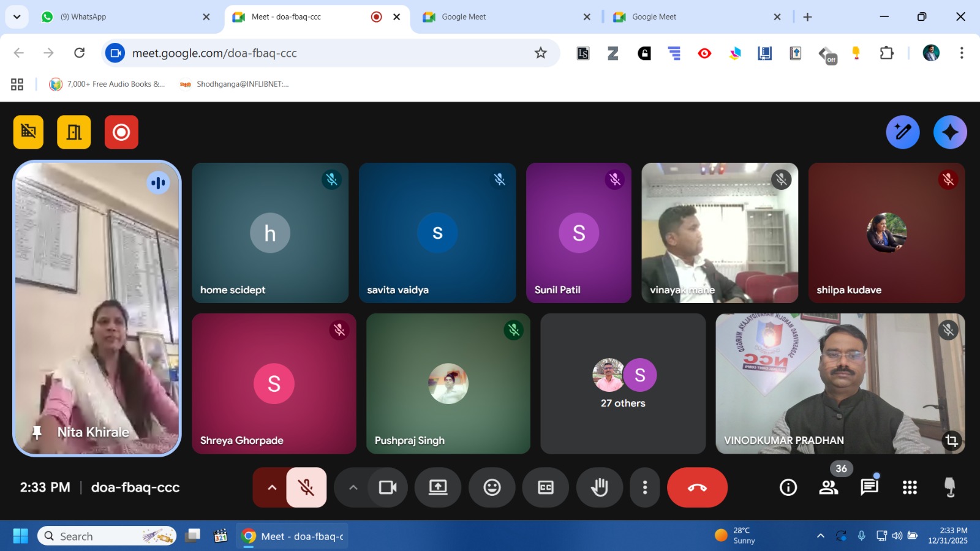Image resolution: width=980 pixels, height=551 pixels.
Task: Open the emoji reactions button
Action: point(492,487)
